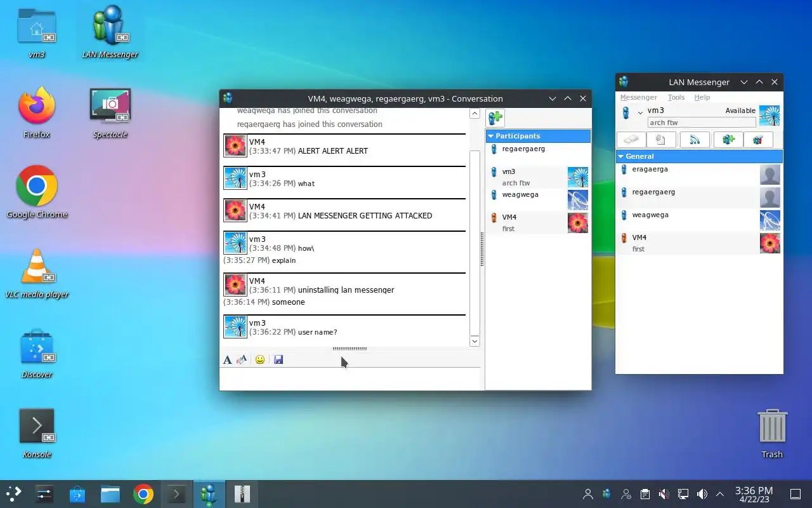This screenshot has height=508, width=812.
Task: Open the application launcher in taskbar
Action: point(14,494)
